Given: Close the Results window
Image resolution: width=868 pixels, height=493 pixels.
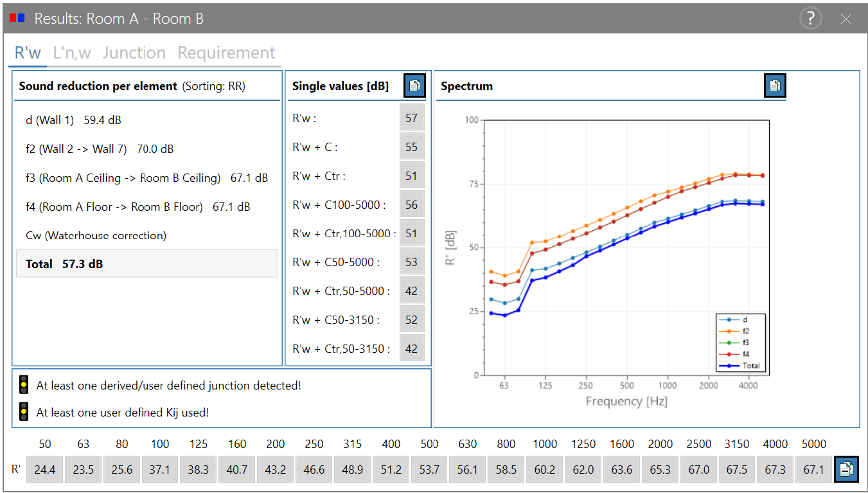Looking at the screenshot, I should 846,19.
